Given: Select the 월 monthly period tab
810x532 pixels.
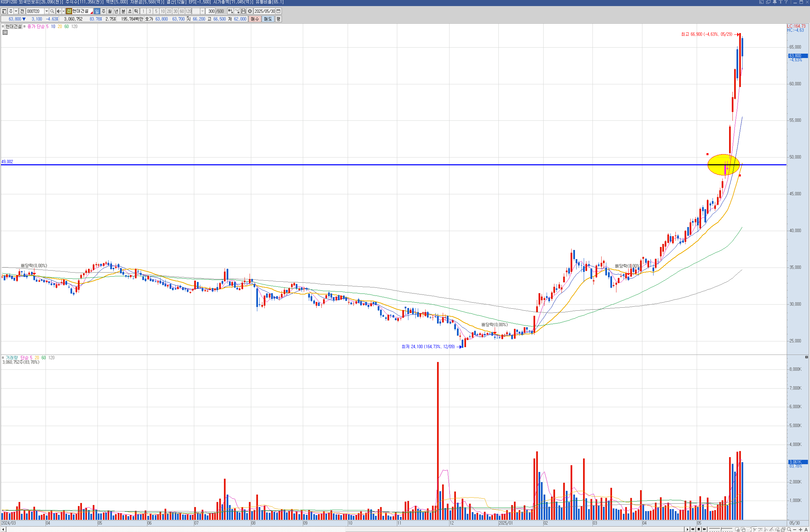Looking at the screenshot, I should pyautogui.click(x=110, y=11).
